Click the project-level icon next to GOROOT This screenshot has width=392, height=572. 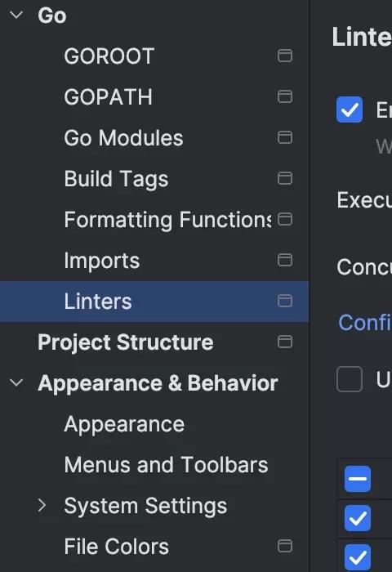point(285,56)
